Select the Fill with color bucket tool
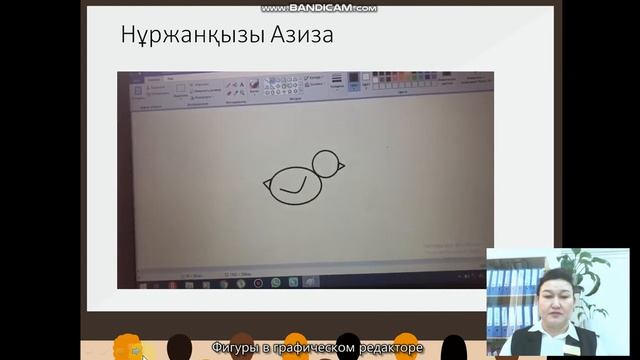Image resolution: width=640 pixels, height=360 pixels. point(236,84)
